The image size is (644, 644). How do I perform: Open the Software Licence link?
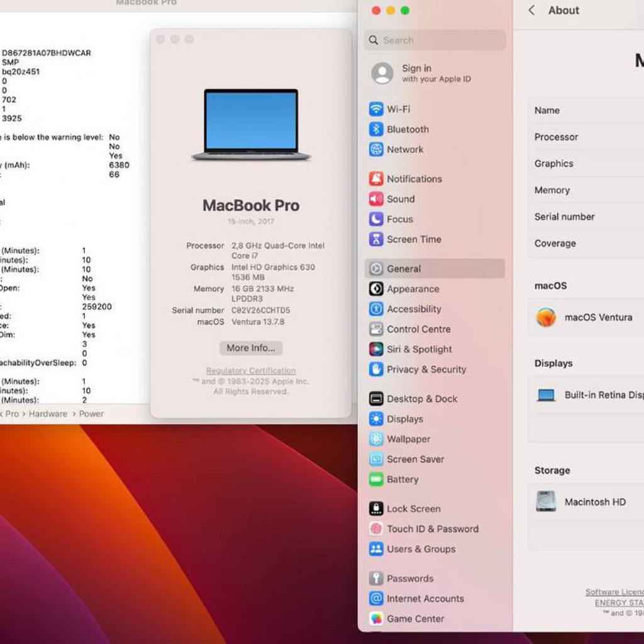pyautogui.click(x=614, y=592)
